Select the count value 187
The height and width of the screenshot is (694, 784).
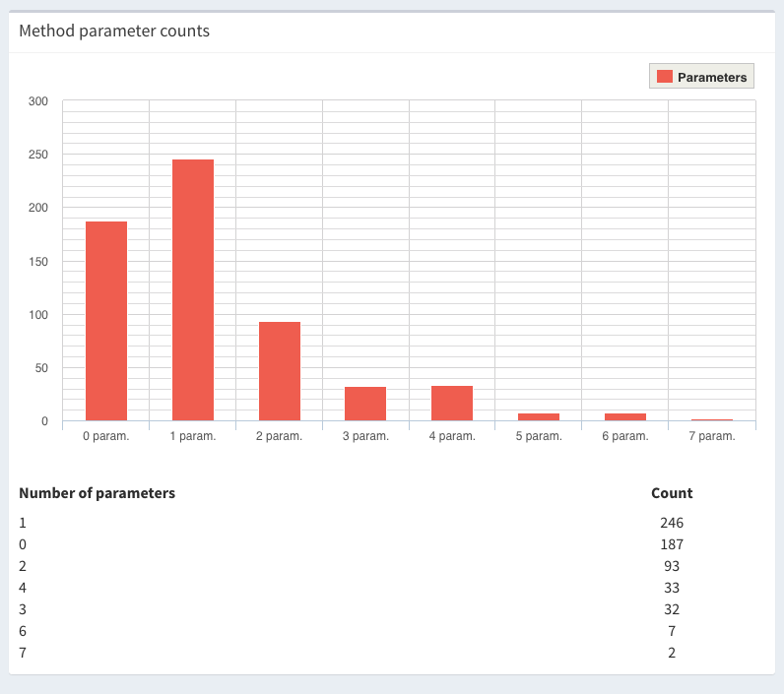pyautogui.click(x=672, y=544)
